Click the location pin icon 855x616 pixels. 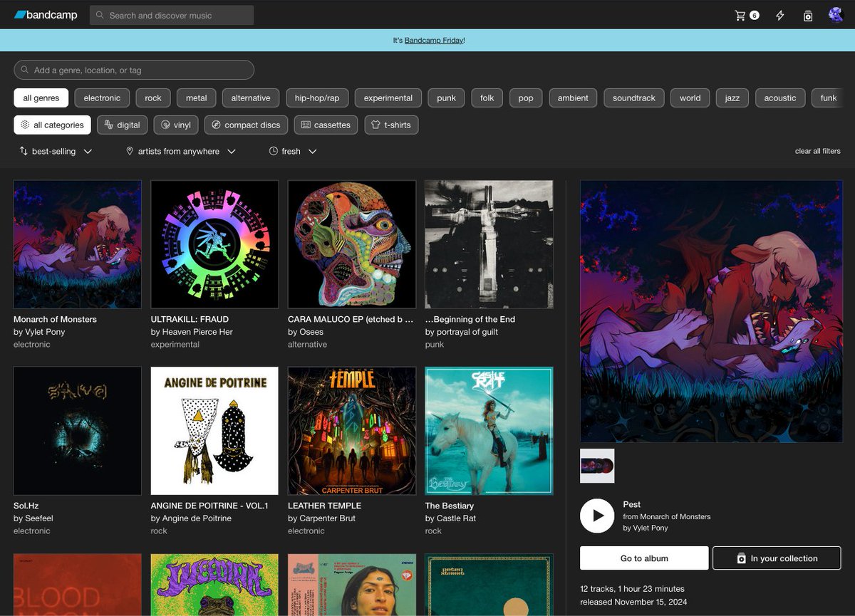130,151
